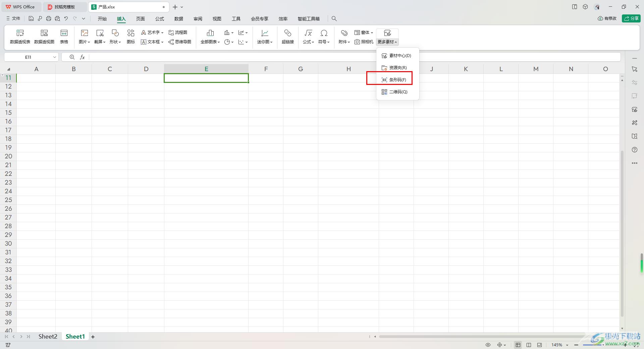Switch to the Sheet2 worksheet tab

point(48,337)
